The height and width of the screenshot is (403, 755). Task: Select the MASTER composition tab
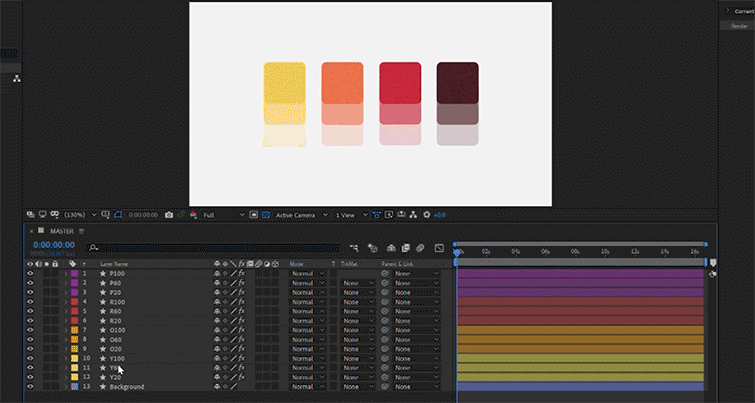click(62, 231)
